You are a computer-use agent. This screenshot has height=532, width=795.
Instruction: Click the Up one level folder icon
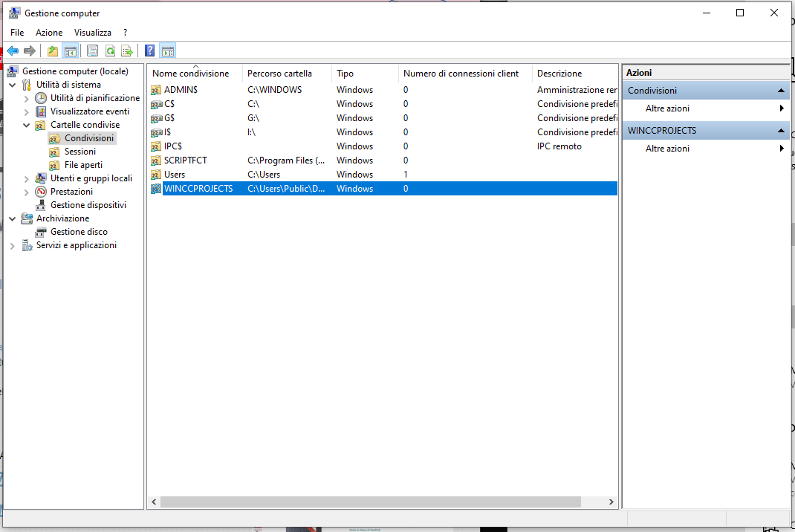52,51
